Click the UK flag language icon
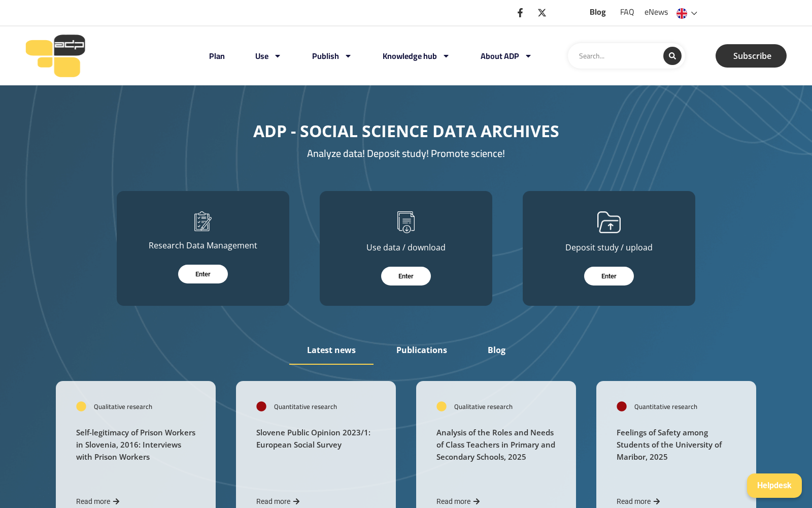 click(x=682, y=13)
